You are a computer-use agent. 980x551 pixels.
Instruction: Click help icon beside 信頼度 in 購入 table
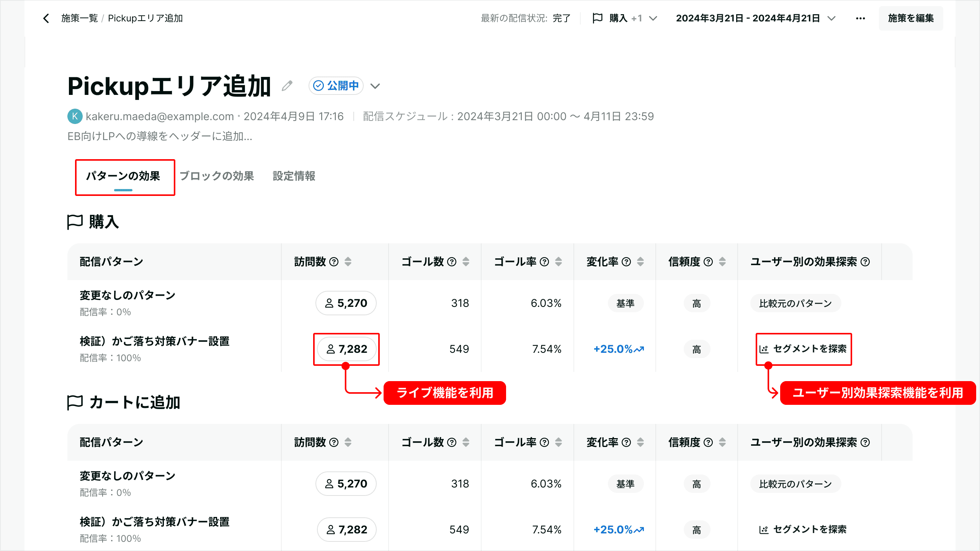coord(708,262)
